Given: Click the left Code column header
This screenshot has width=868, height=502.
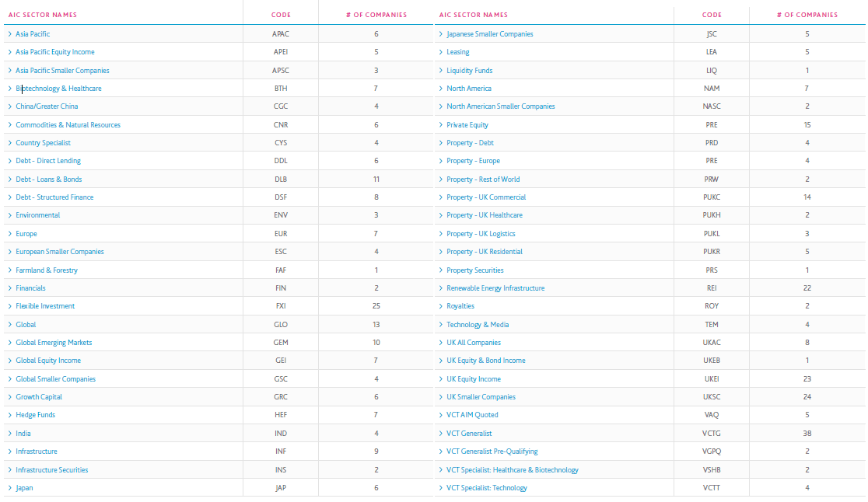Looking at the screenshot, I should click(281, 15).
